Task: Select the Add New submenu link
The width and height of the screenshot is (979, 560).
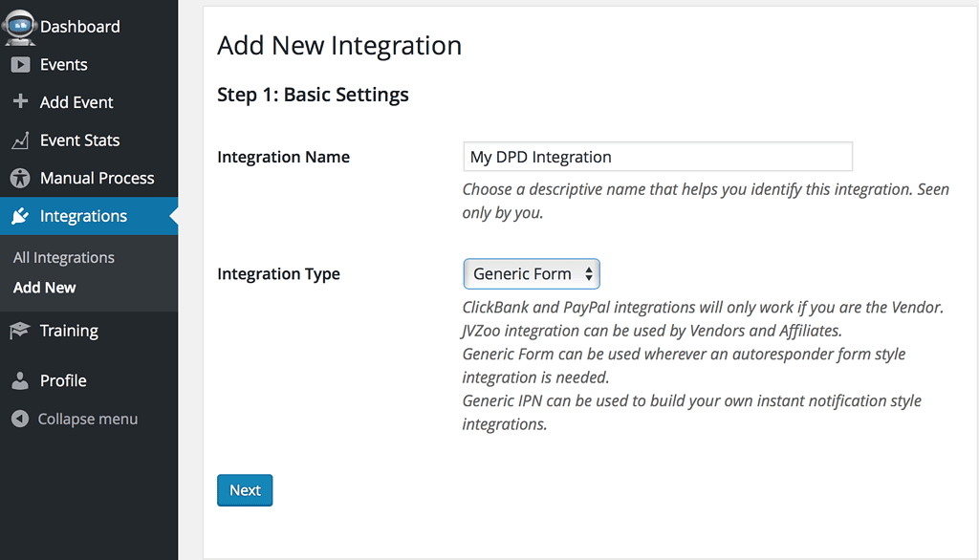Action: (45, 288)
